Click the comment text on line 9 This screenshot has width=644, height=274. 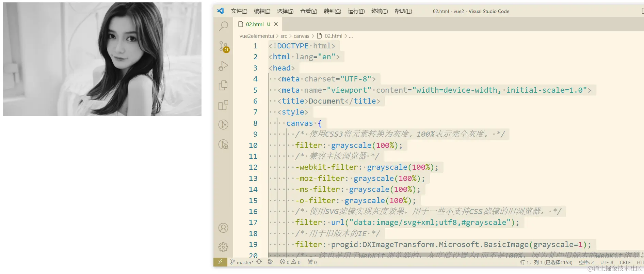[x=400, y=134]
